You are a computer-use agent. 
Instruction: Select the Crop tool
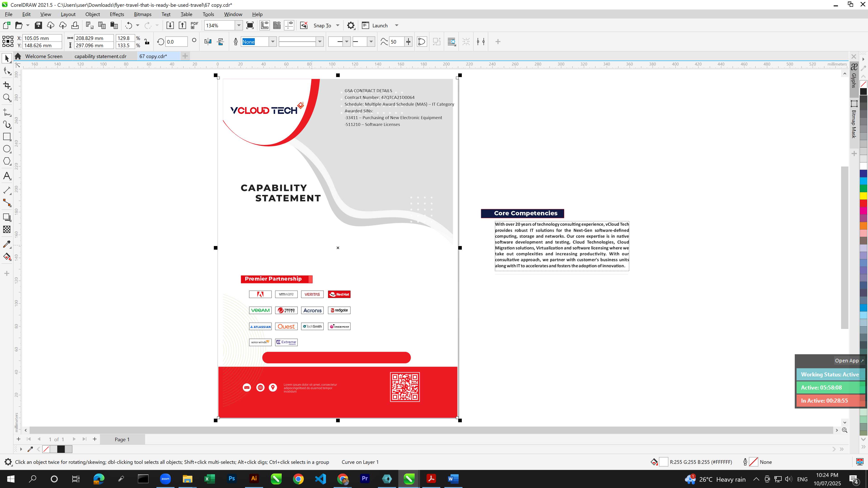[7, 86]
